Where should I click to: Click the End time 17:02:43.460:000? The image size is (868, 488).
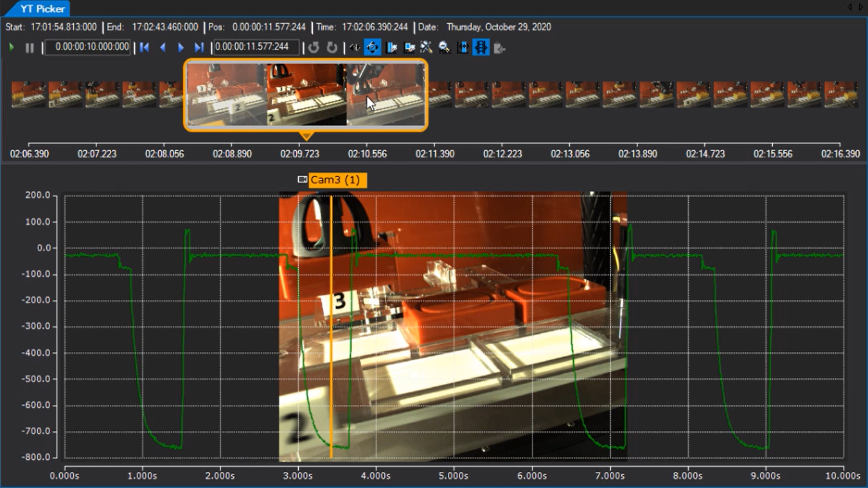[165, 27]
